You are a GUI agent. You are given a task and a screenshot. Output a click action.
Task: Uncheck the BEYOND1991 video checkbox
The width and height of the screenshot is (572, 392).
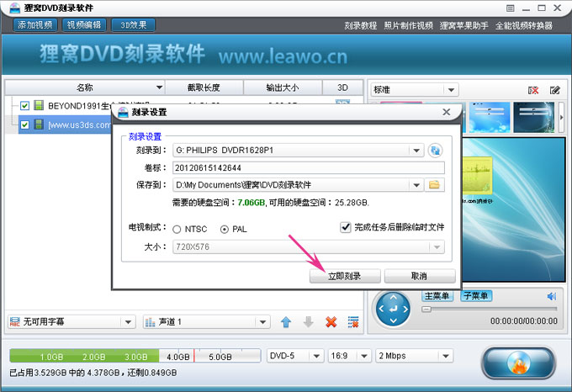pyautogui.click(x=24, y=106)
